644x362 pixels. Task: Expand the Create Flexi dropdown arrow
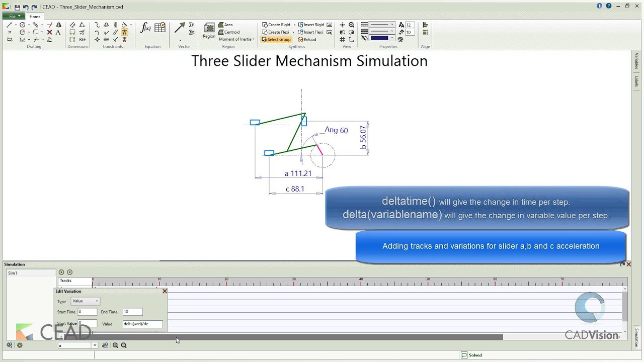(x=293, y=32)
